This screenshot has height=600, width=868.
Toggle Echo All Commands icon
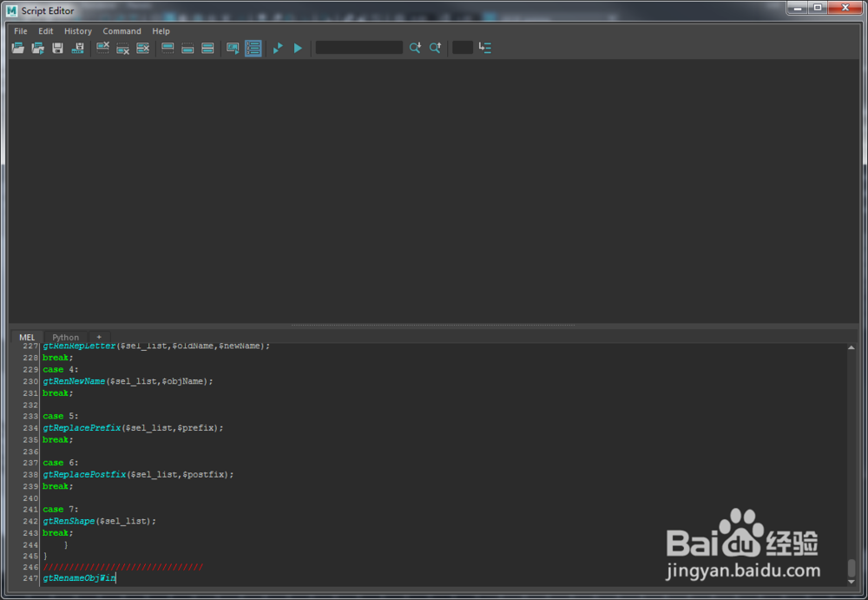point(233,49)
